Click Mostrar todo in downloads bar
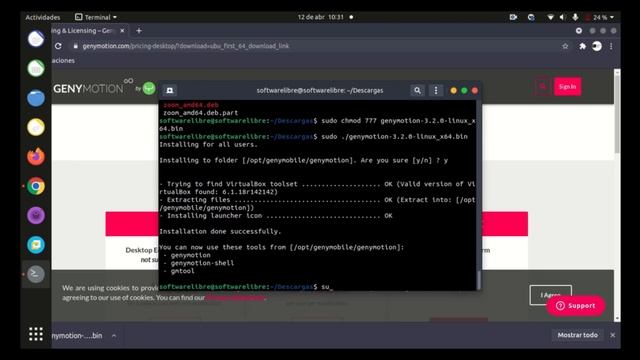This screenshot has height=360, width=640. coord(578,335)
